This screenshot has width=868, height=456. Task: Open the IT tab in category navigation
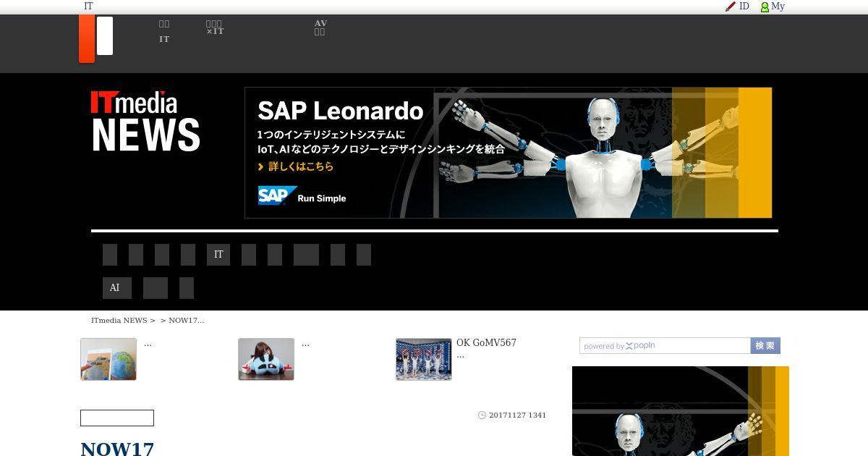pos(218,255)
